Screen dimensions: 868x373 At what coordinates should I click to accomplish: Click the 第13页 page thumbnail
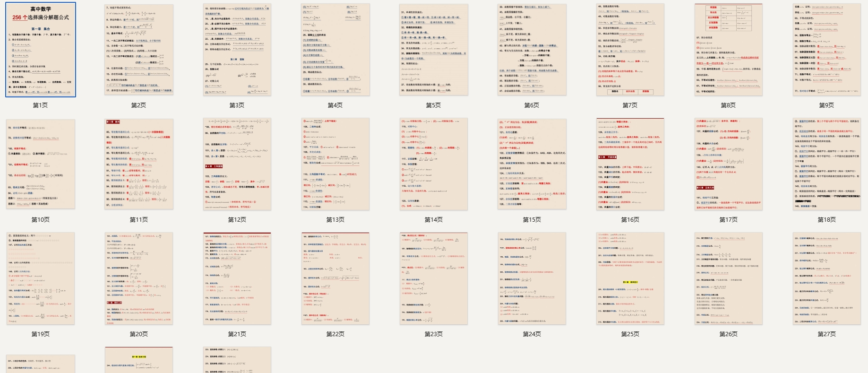pos(335,164)
